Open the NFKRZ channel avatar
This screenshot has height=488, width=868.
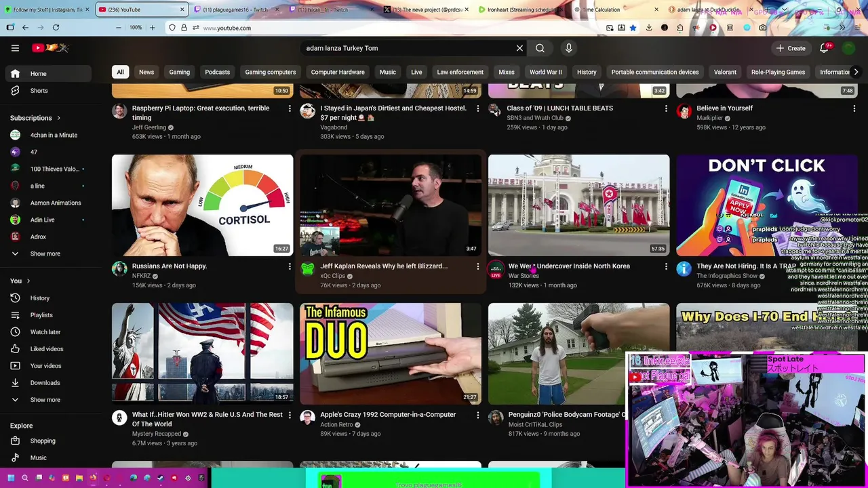(x=119, y=270)
